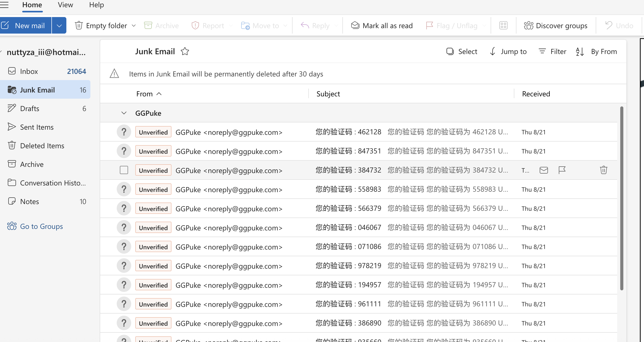Open the Conversation History folder
Viewport: 644px width, 342px height.
[x=45, y=183]
